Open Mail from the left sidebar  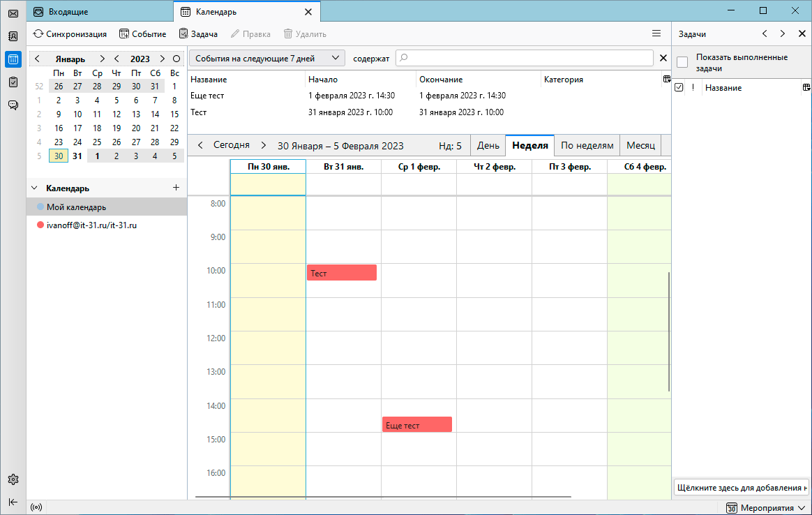(13, 13)
